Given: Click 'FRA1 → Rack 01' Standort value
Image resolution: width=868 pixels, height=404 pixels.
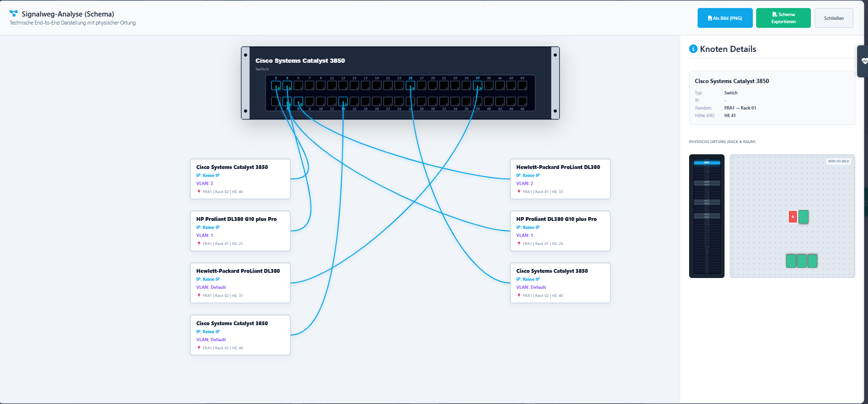Looking at the screenshot, I should tap(740, 108).
